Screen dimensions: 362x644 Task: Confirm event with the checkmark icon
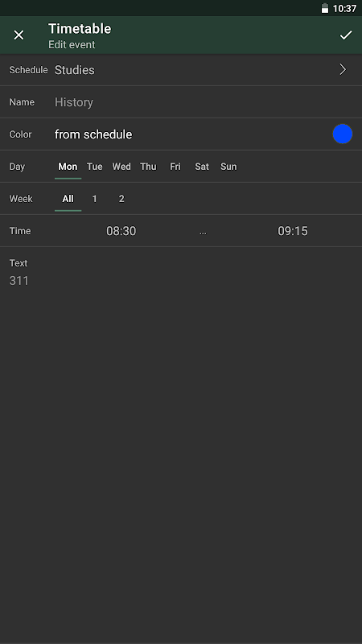(346, 35)
